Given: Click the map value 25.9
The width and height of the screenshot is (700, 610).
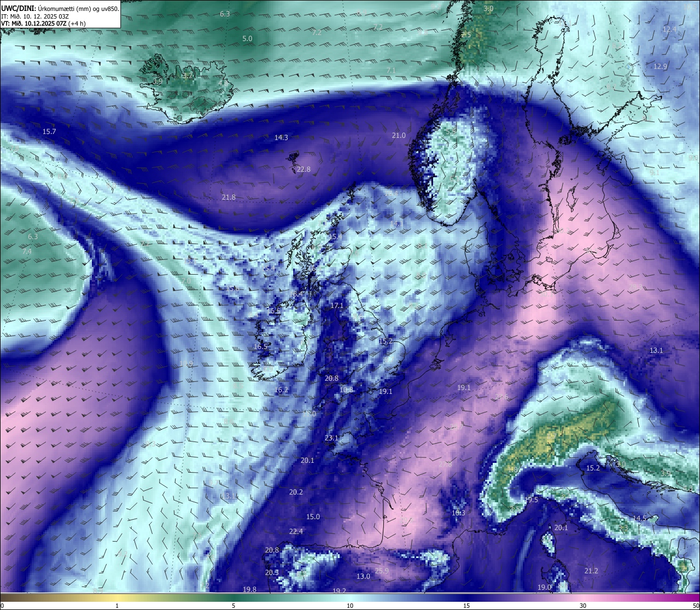Looking at the screenshot, I should [382, 571].
